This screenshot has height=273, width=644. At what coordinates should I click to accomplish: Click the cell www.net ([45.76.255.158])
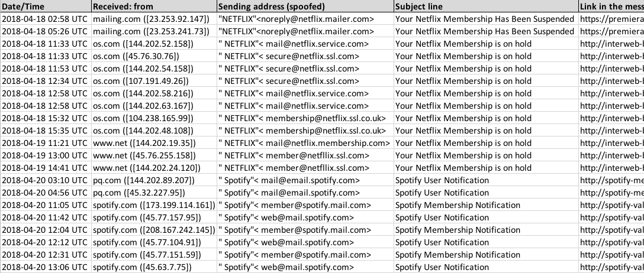click(154, 155)
